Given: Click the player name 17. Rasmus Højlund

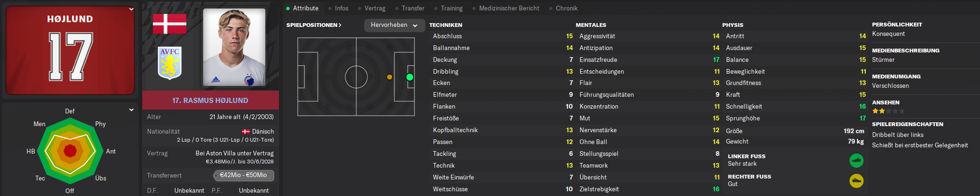Looking at the screenshot, I should coord(210,100).
